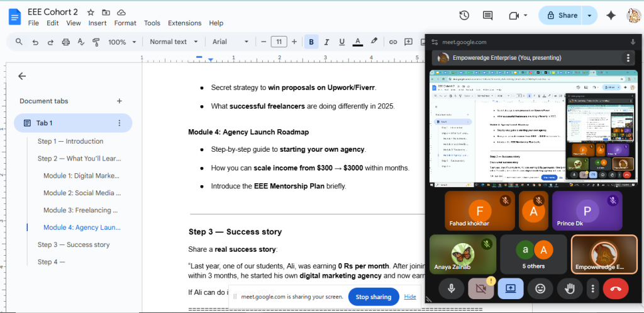
Task: Open the zoom level 100% dropdown
Action: point(121,42)
